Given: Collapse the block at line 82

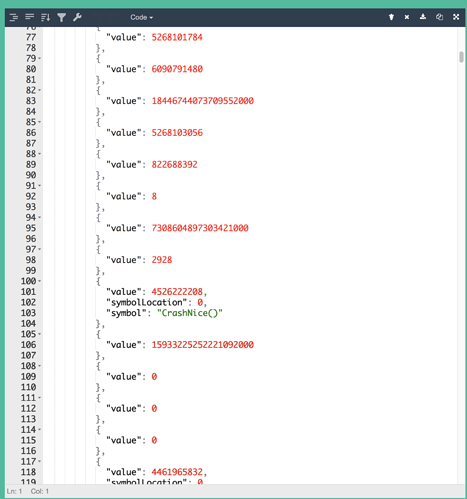Looking at the screenshot, I should coord(40,90).
